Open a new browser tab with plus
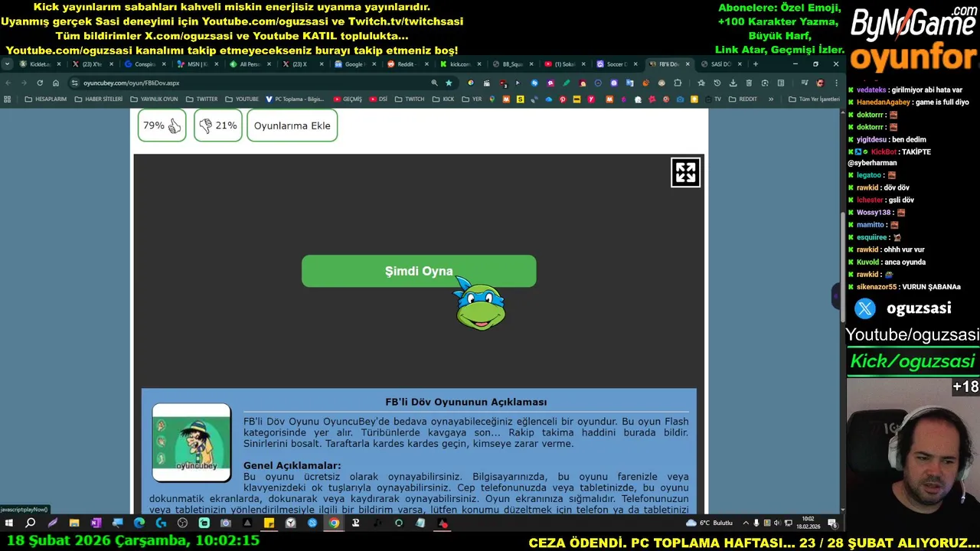Image resolution: width=980 pixels, height=551 pixels. (x=755, y=64)
